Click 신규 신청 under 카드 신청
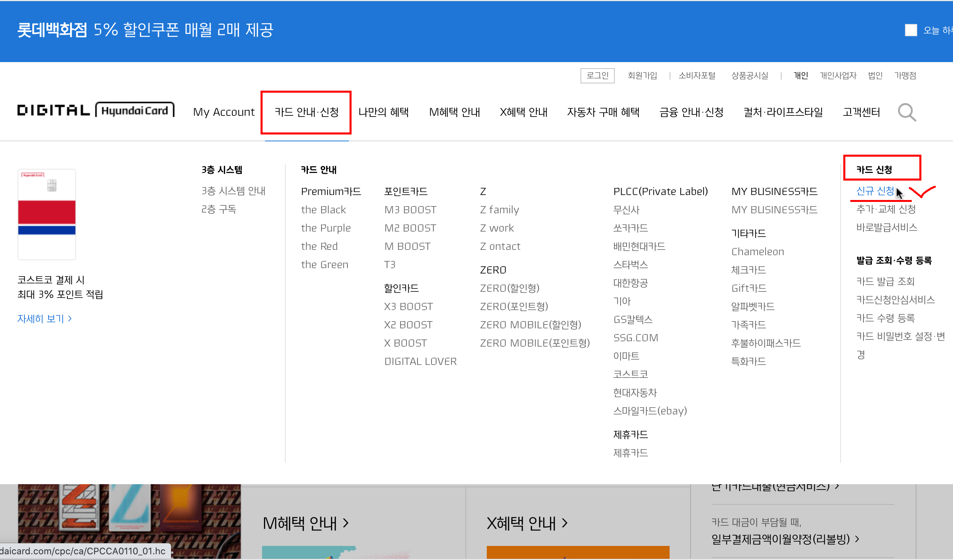 [875, 190]
